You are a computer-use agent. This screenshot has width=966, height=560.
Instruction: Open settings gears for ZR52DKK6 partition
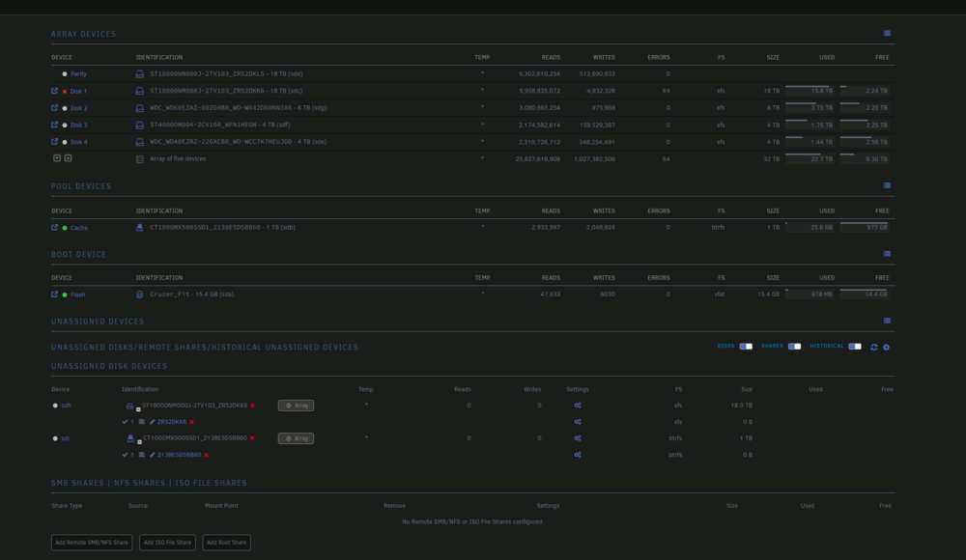coord(578,422)
